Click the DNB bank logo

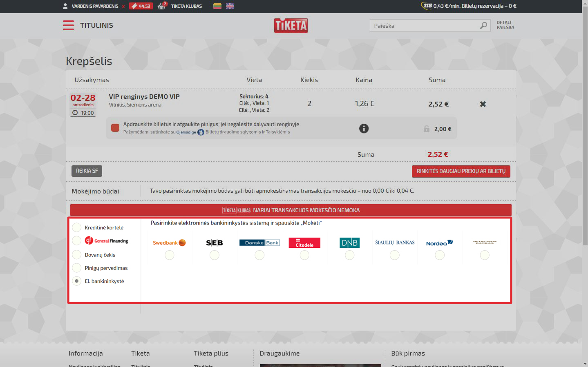(350, 242)
